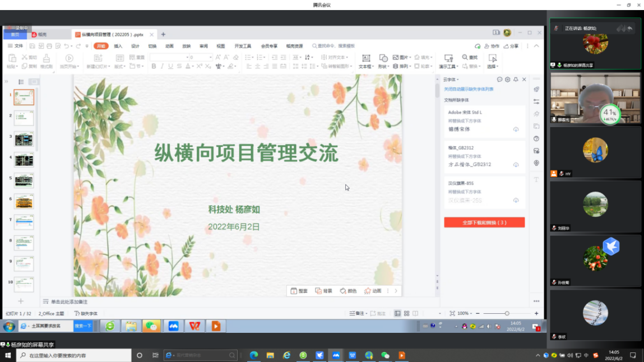This screenshot has height=362, width=644.
Task: Download the 锦绣宋体 replacement font
Action: tap(516, 129)
